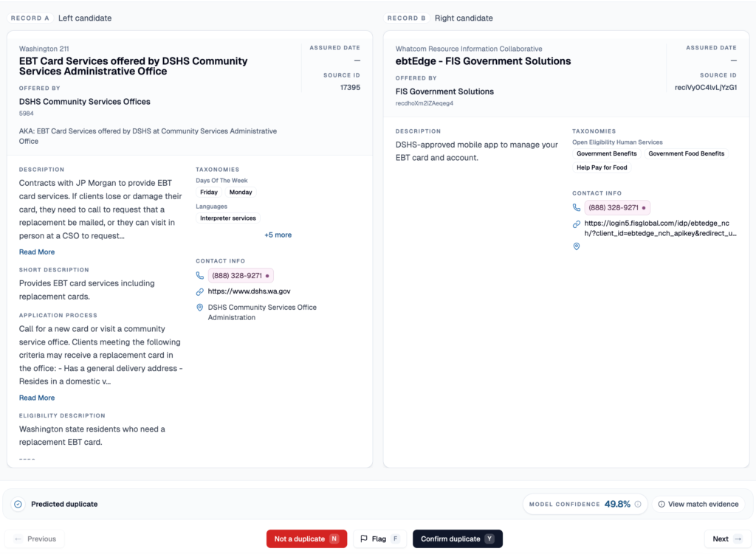Click the Y shortcut badge on Confirm duplicate
The width and height of the screenshot is (756, 554).
tap(489, 539)
